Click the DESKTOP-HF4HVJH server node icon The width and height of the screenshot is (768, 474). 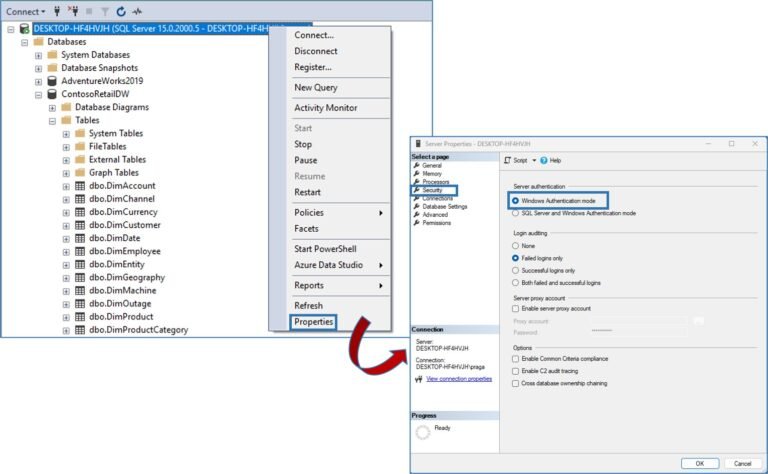coord(24,28)
